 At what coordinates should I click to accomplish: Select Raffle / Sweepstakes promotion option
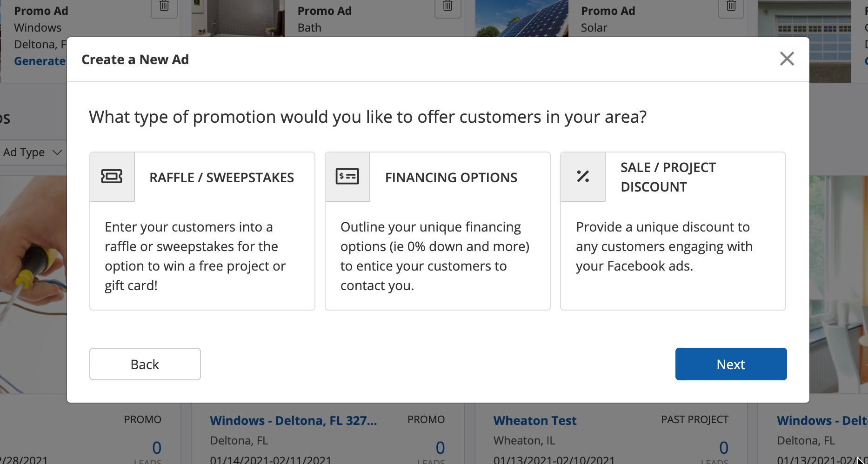click(221, 178)
